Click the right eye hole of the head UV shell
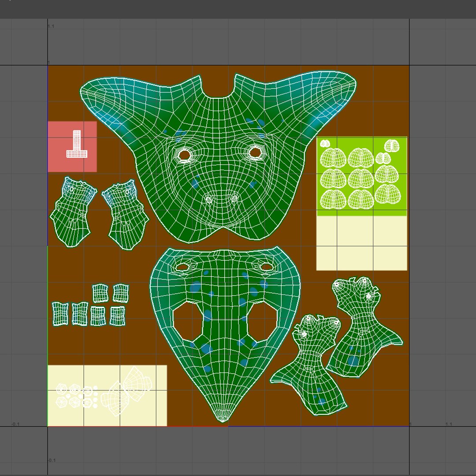 click(x=256, y=152)
